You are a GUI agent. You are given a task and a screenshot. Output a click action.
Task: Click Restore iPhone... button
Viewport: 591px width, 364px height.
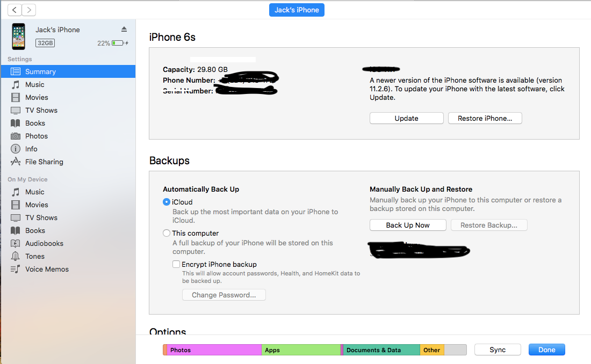click(485, 118)
